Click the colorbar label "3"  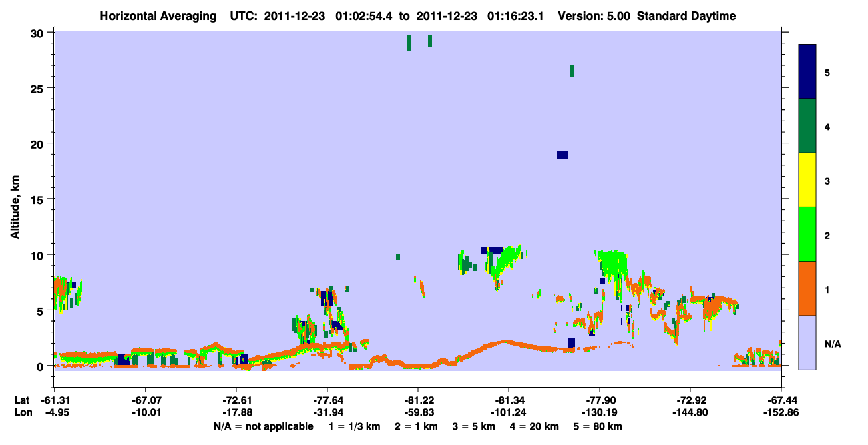coord(827,181)
